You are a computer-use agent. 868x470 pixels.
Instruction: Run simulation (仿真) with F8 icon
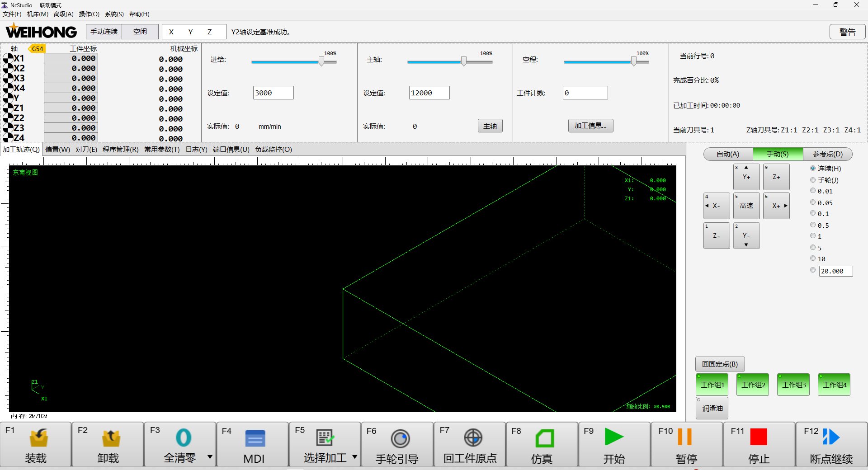coord(544,438)
